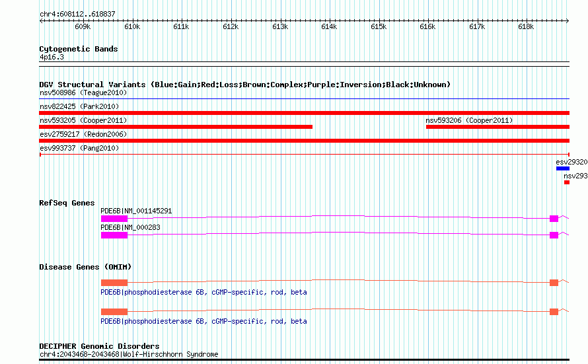Click the chr4:608112..618837 coordinate label
The image size is (588, 364).
(77, 15)
